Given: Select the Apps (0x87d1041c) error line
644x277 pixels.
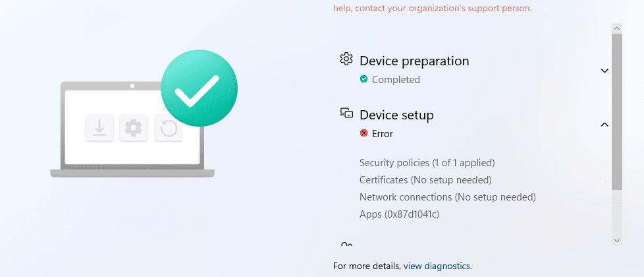Looking at the screenshot, I should [x=399, y=214].
